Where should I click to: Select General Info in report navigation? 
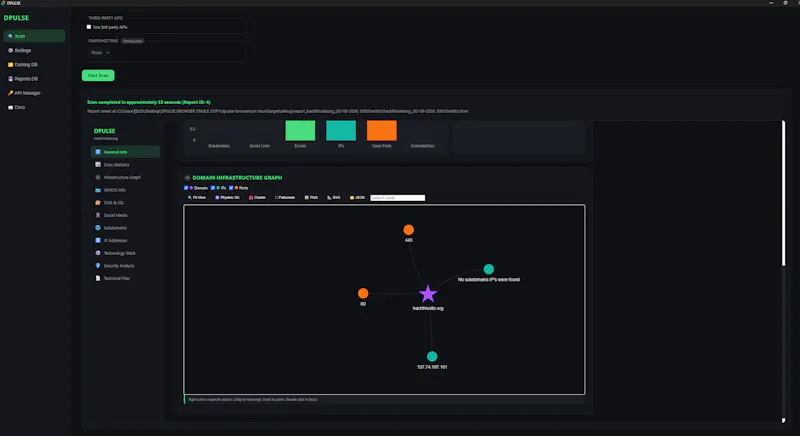tap(126, 152)
